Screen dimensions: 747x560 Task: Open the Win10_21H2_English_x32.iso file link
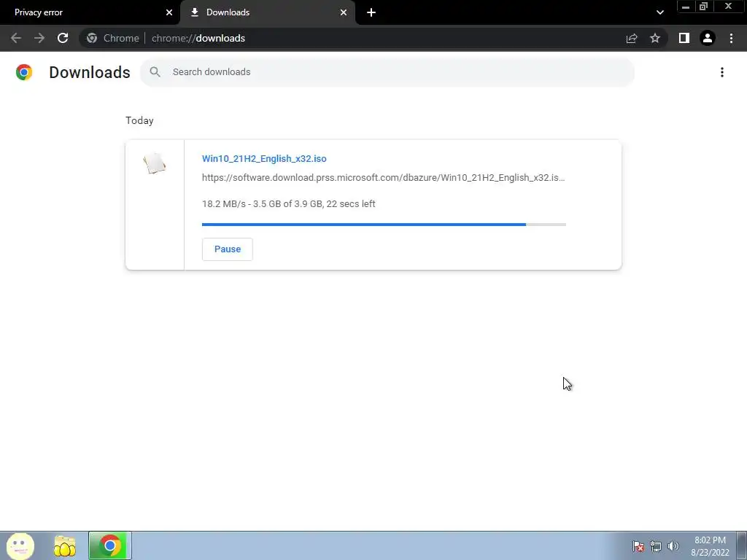264,158
